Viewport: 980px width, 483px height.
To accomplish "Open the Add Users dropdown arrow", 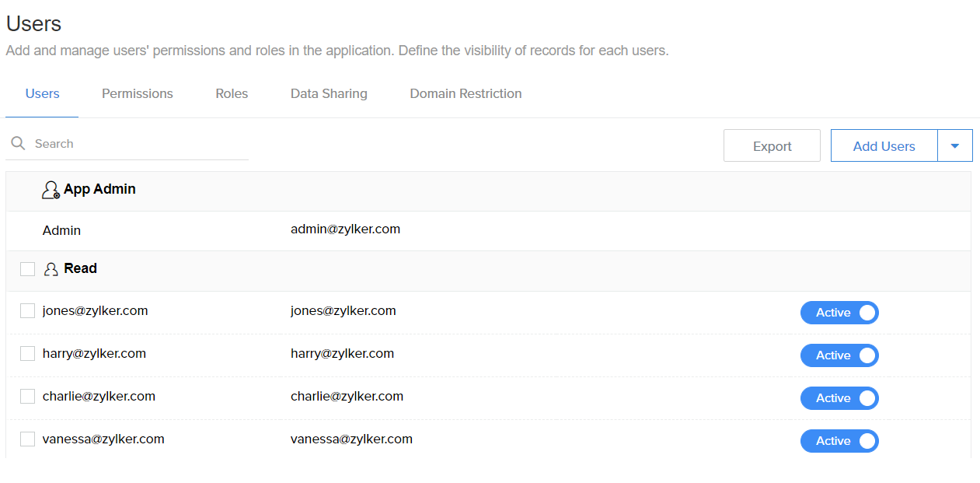I will click(955, 145).
